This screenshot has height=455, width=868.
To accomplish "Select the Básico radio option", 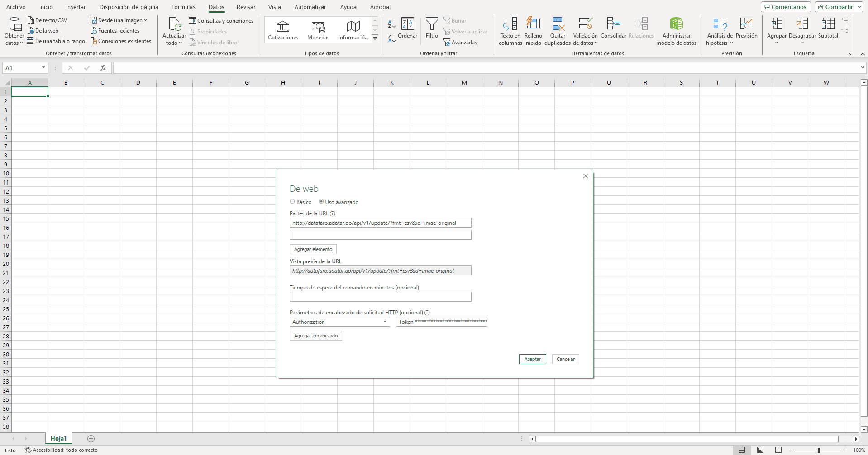I will pos(292,202).
